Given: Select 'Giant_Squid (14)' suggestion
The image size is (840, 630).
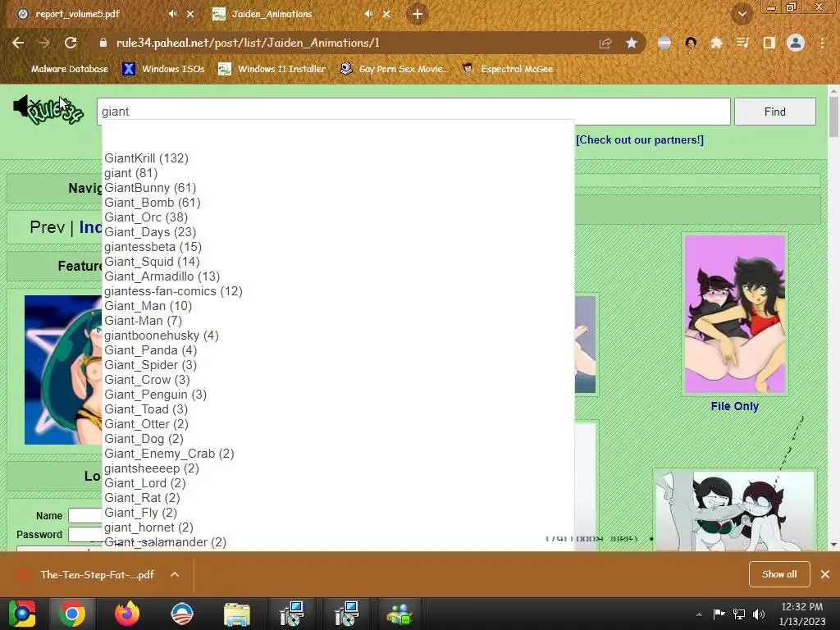Looking at the screenshot, I should click(x=152, y=262).
